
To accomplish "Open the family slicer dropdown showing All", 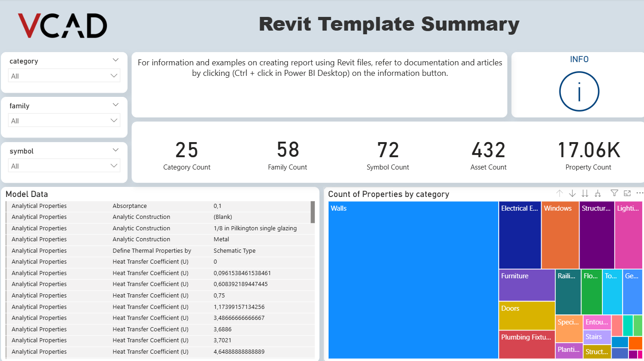I will pos(64,121).
